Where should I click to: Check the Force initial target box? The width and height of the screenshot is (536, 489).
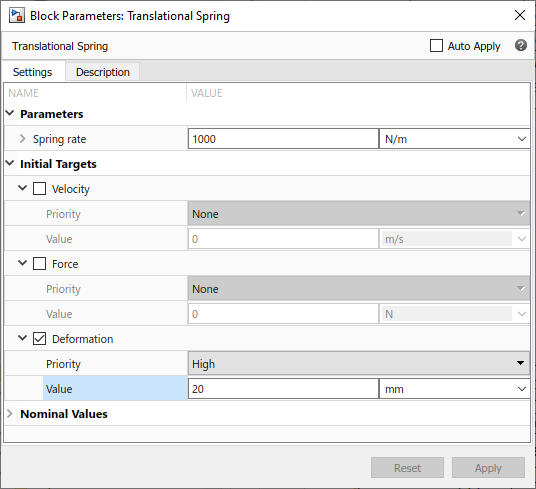(39, 263)
